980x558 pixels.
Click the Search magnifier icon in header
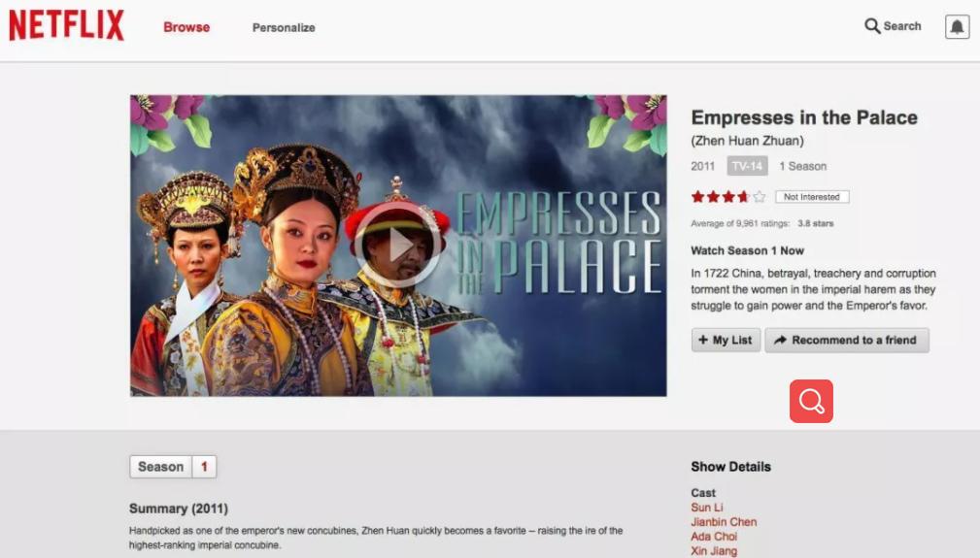(872, 26)
